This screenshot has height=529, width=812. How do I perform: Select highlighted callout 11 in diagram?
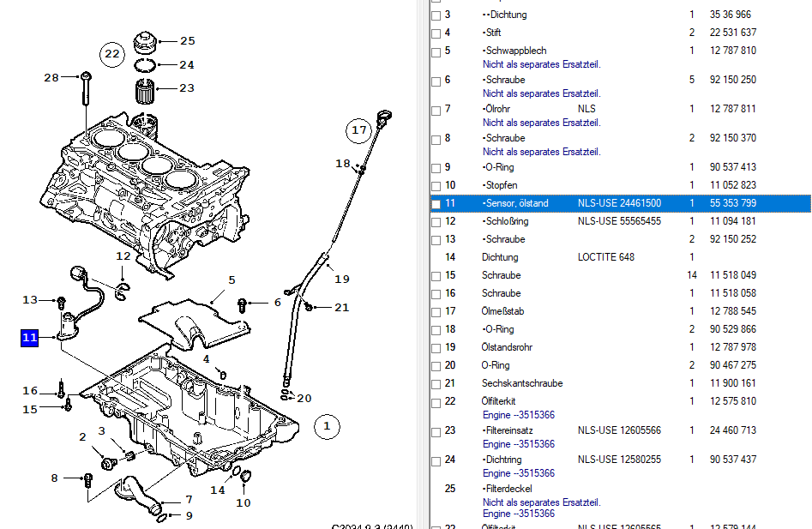pyautogui.click(x=29, y=338)
